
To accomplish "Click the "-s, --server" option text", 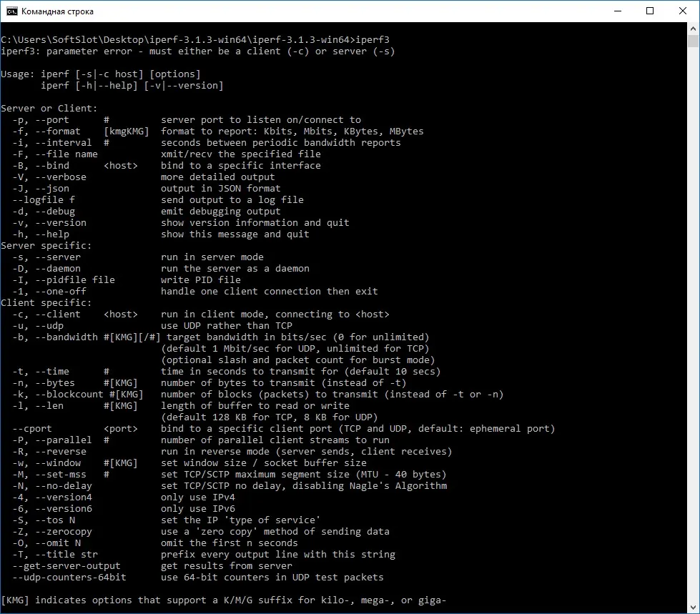I will pyautogui.click(x=46, y=257).
